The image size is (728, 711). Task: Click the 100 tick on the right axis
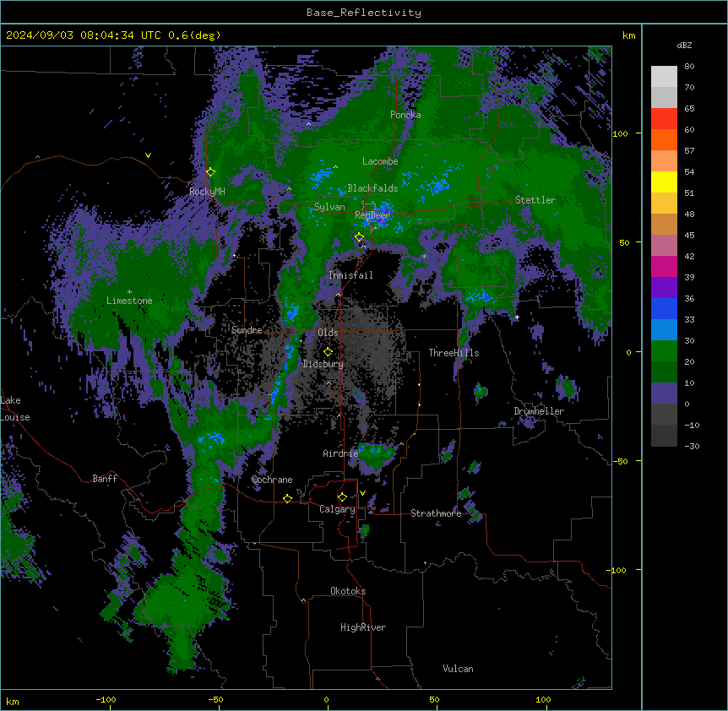click(x=620, y=133)
